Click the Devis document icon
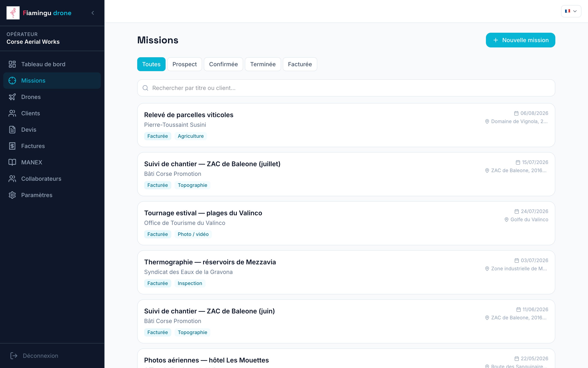Screen dimensions: 588x368 coord(12,130)
